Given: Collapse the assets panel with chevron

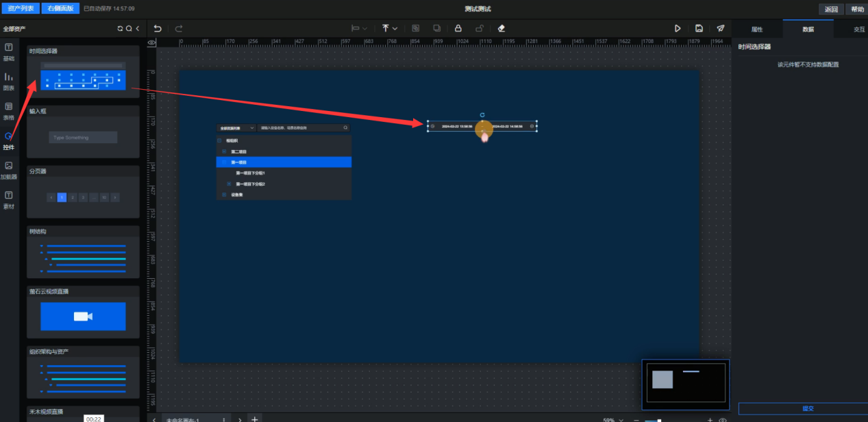Looking at the screenshot, I should [138, 29].
